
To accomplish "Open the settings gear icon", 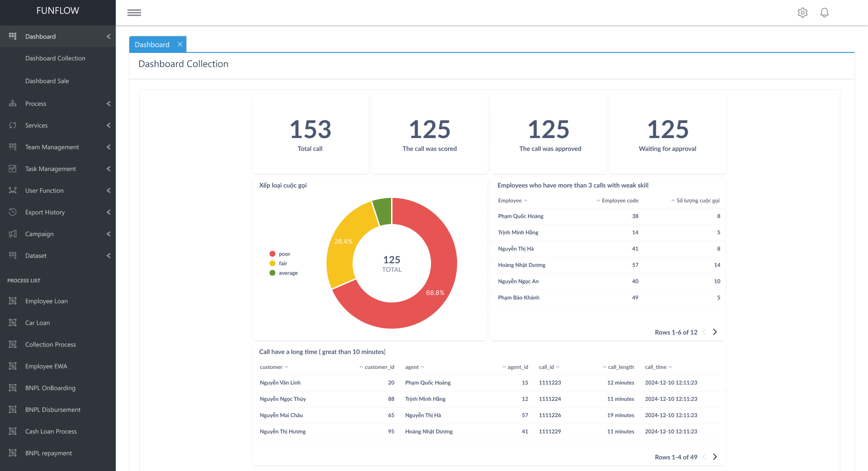I will point(802,13).
